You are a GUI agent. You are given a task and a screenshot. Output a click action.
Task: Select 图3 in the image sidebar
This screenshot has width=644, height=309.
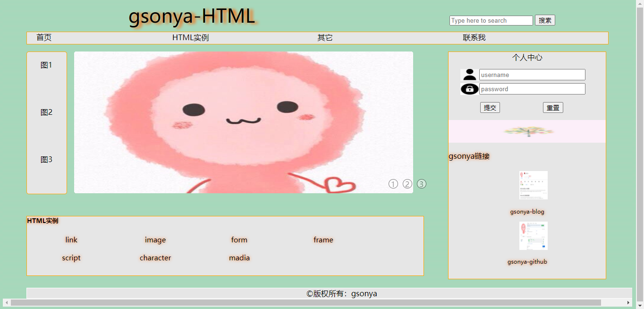pyautogui.click(x=46, y=159)
